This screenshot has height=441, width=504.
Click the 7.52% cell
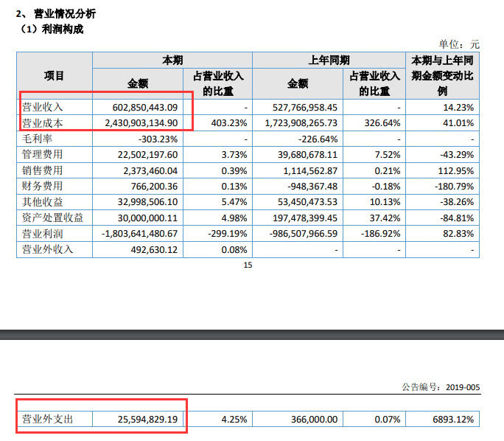point(388,155)
